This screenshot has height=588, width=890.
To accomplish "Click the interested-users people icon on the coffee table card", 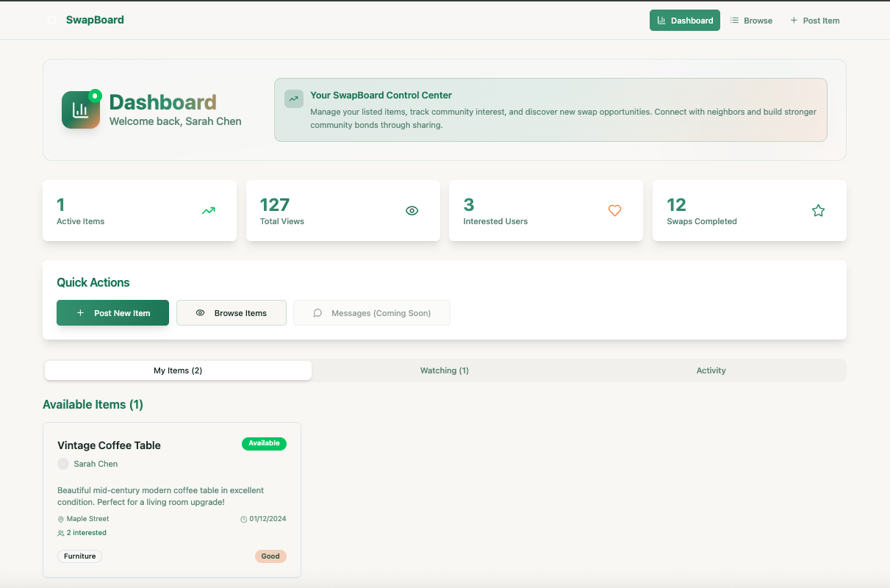I will [x=60, y=532].
